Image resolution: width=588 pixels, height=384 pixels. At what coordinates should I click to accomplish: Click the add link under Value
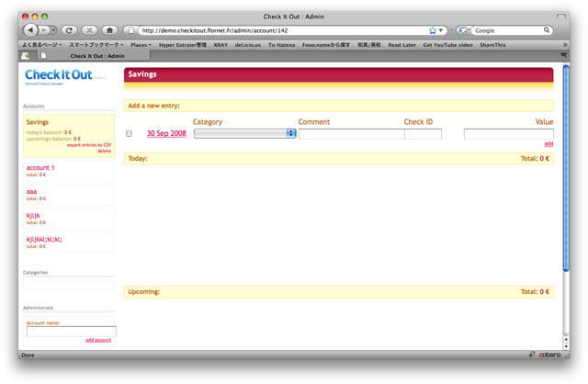coord(548,144)
